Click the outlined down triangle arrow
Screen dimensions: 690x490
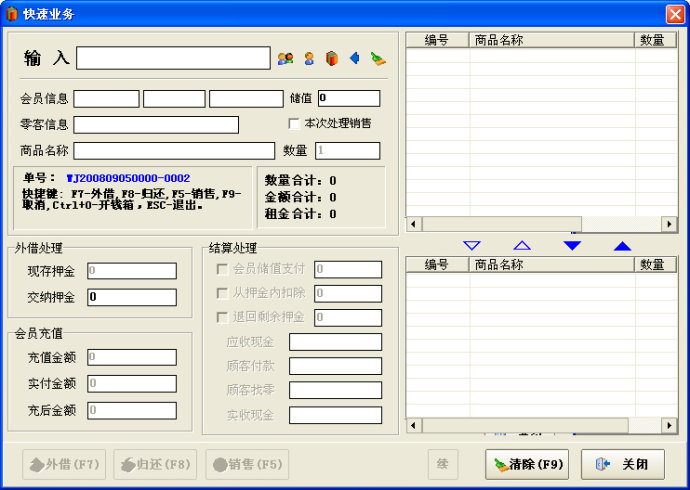[472, 245]
